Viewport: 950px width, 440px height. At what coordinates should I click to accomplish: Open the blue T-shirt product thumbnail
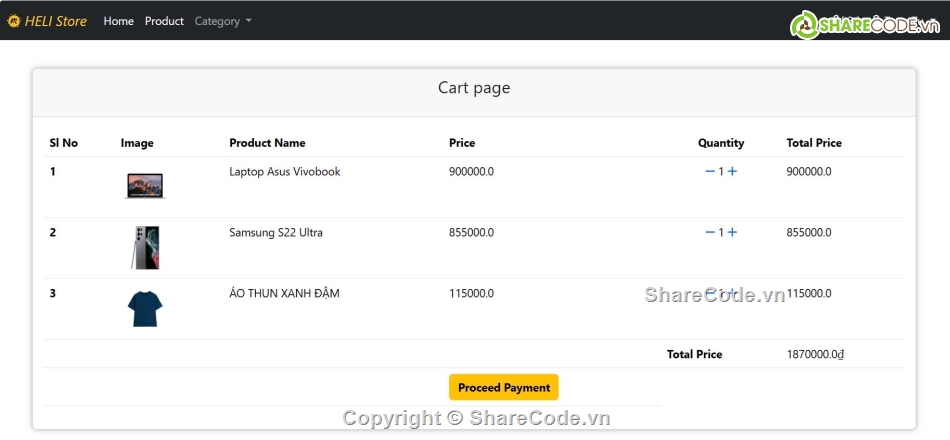pos(145,308)
